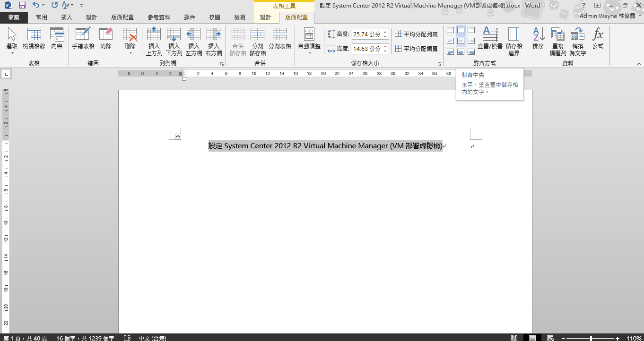Open the 刪除 delete table dropdown
The width and height of the screenshot is (644, 341).
(130, 41)
